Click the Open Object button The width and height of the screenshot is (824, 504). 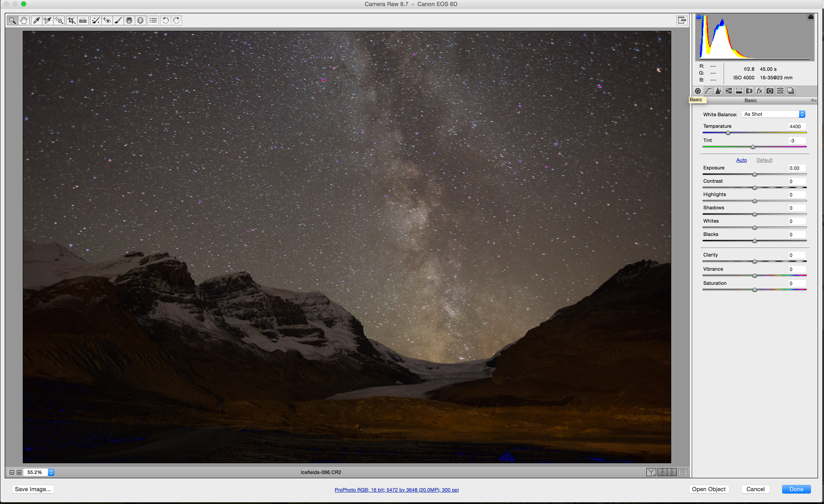(709, 489)
